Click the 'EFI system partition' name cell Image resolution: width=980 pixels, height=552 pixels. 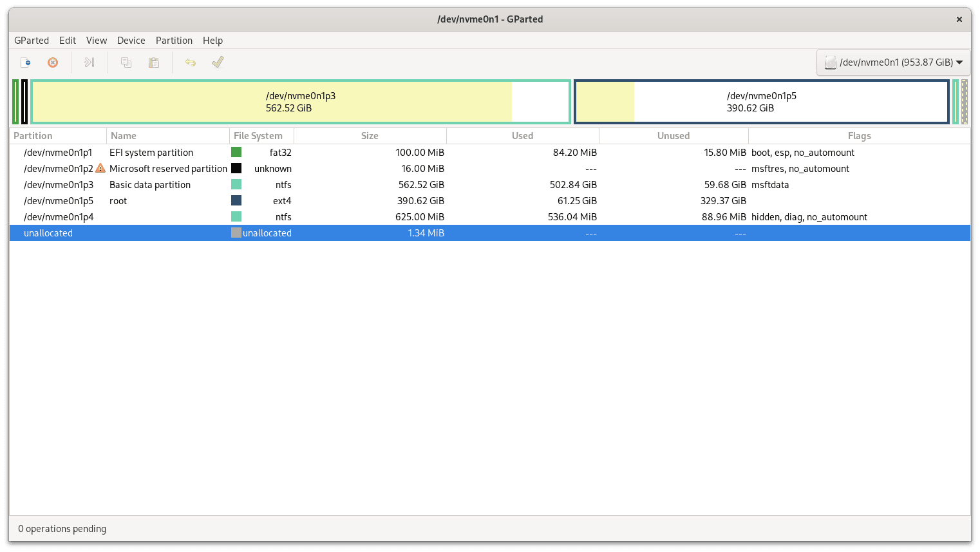[151, 152]
